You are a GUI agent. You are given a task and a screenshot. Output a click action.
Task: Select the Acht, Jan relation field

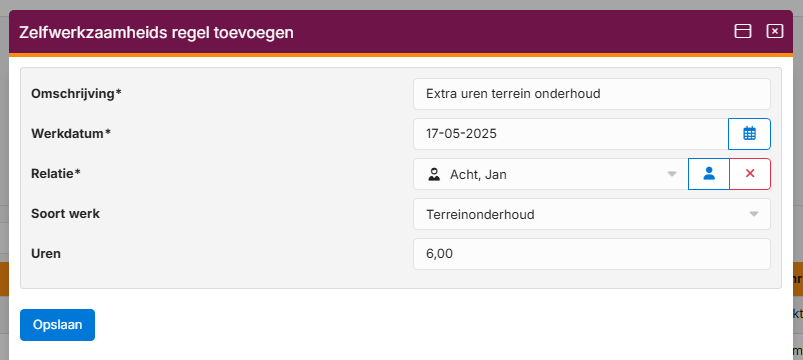coord(551,174)
